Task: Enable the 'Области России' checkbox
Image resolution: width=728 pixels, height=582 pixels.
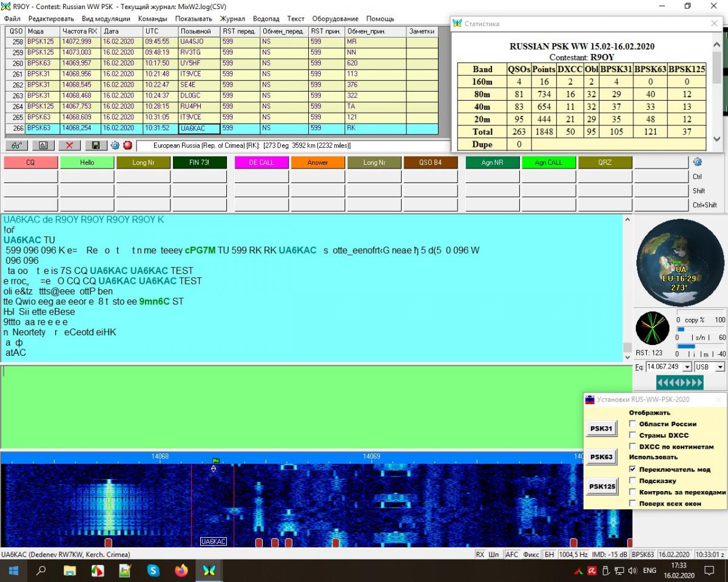Action: tap(633, 424)
